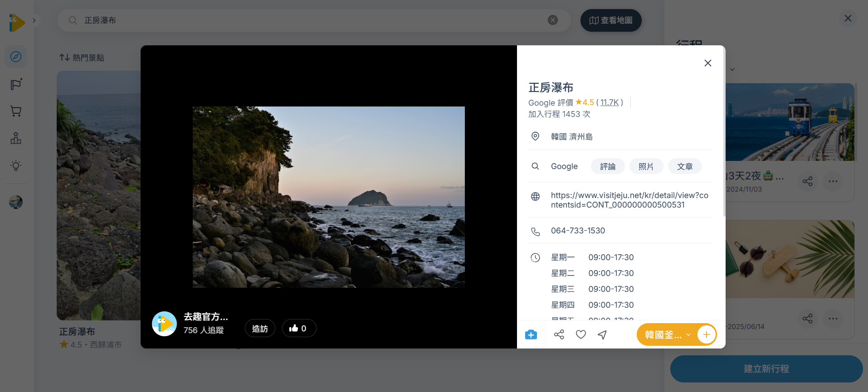This screenshot has height=392, width=868.
Task: Open the tram trip cover image
Action: (x=790, y=122)
